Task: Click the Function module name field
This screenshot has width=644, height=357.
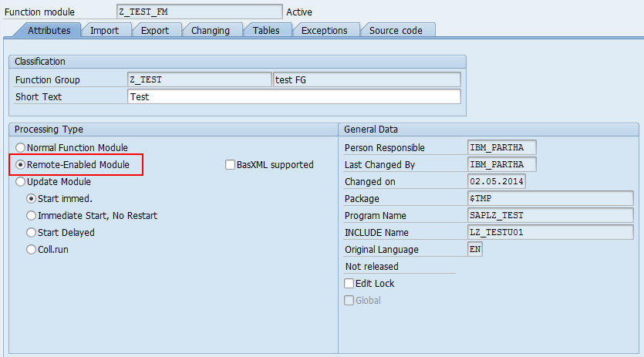Action: (200, 12)
